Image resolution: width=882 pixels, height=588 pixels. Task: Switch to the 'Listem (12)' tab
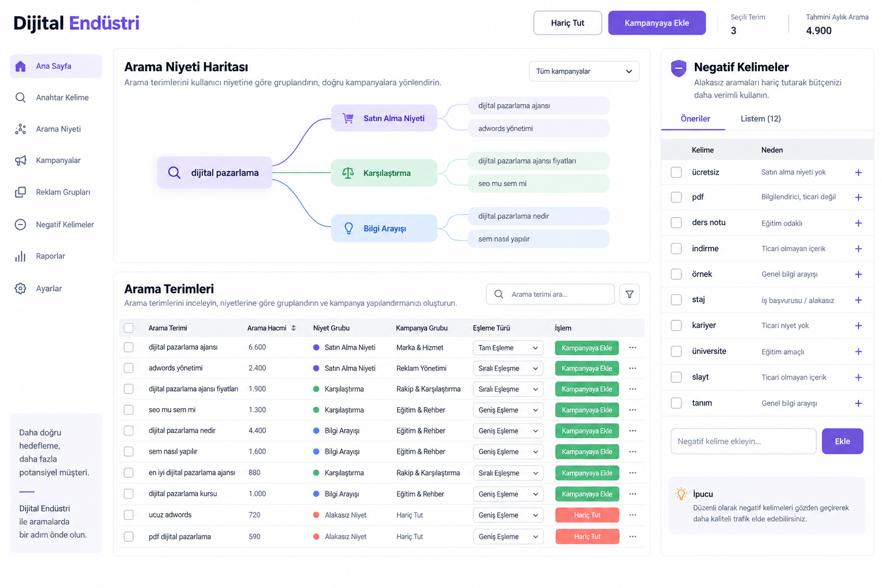[760, 119]
